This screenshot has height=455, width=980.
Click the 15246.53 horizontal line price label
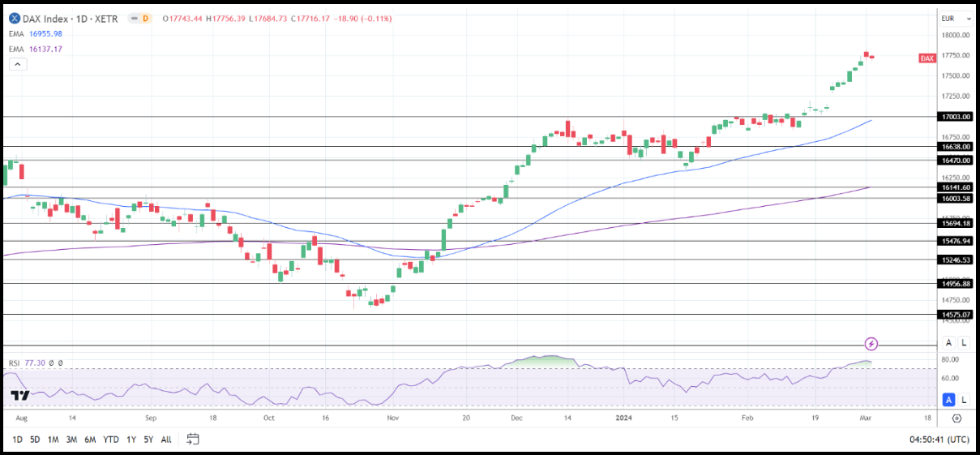click(x=956, y=260)
